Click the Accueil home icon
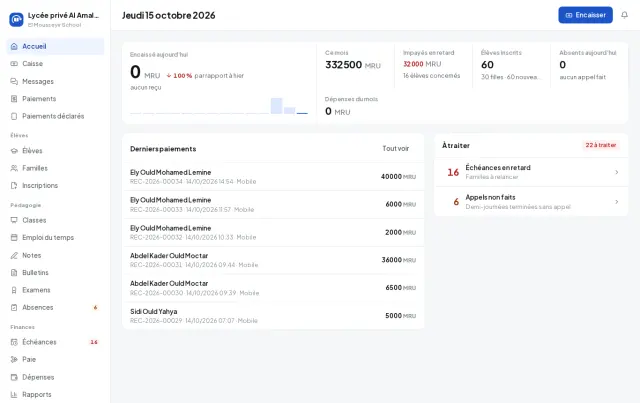Screen dimensions: 640x403 point(14,47)
